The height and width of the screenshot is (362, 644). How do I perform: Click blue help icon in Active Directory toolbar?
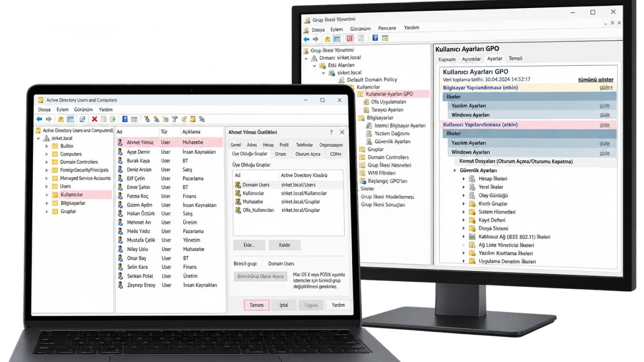tap(125, 119)
